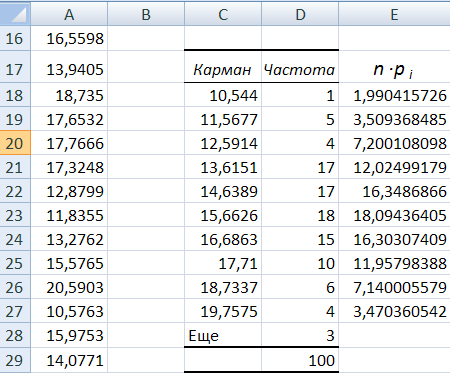Click frequency cell 18 in row 23
The width and height of the screenshot is (450, 373).
tap(300, 215)
